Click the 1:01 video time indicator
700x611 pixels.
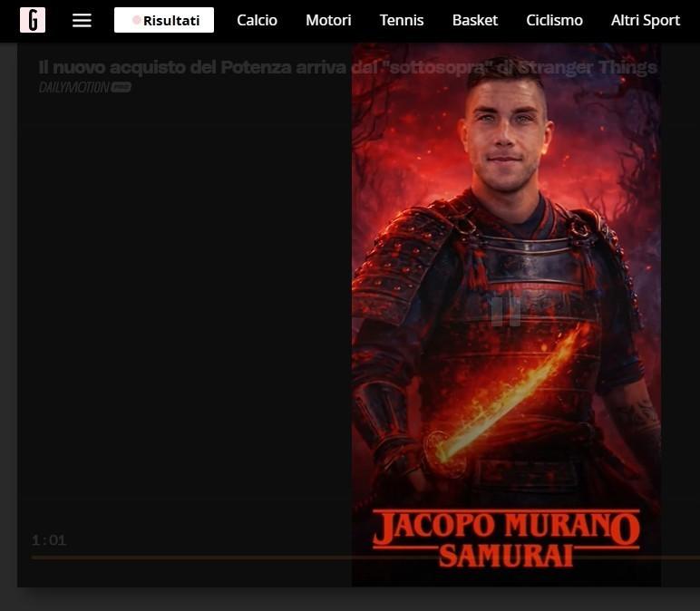click(49, 540)
